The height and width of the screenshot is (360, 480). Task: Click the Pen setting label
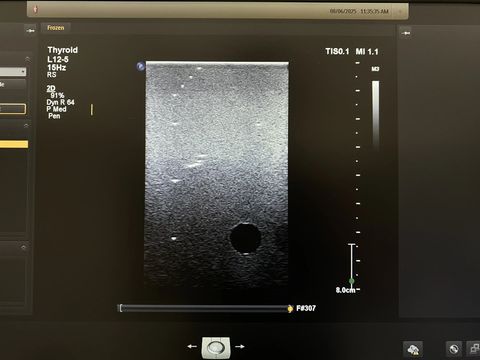point(54,116)
